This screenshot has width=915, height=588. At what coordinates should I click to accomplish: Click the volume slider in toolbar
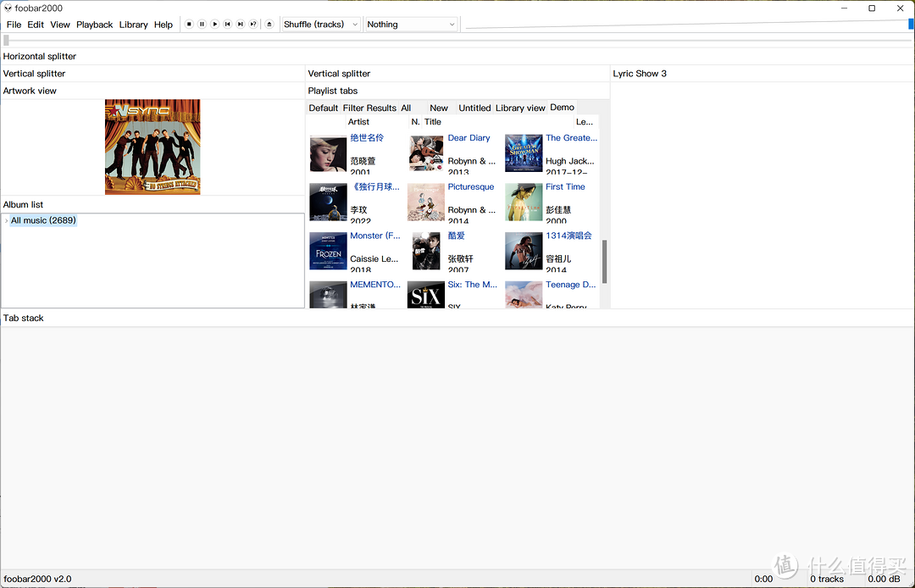tap(689, 24)
